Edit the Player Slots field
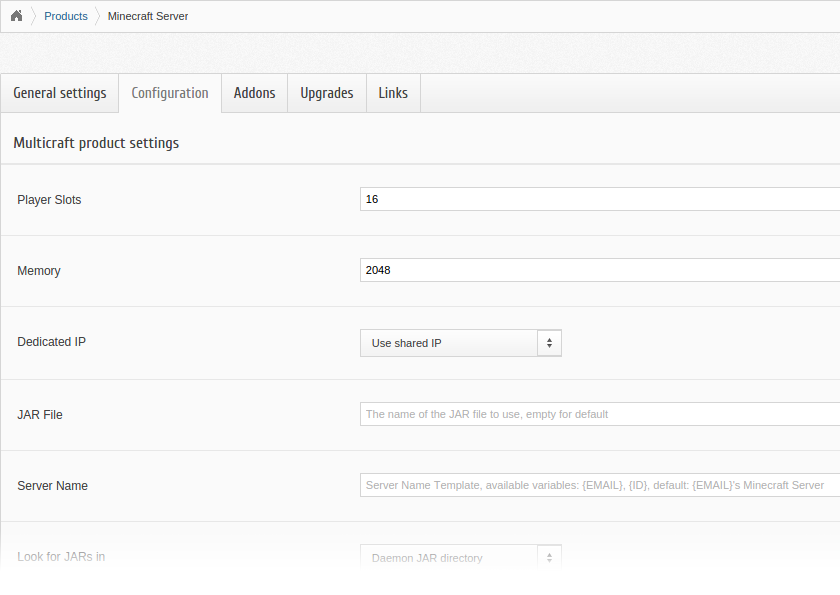This screenshot has width=840, height=595. point(600,199)
